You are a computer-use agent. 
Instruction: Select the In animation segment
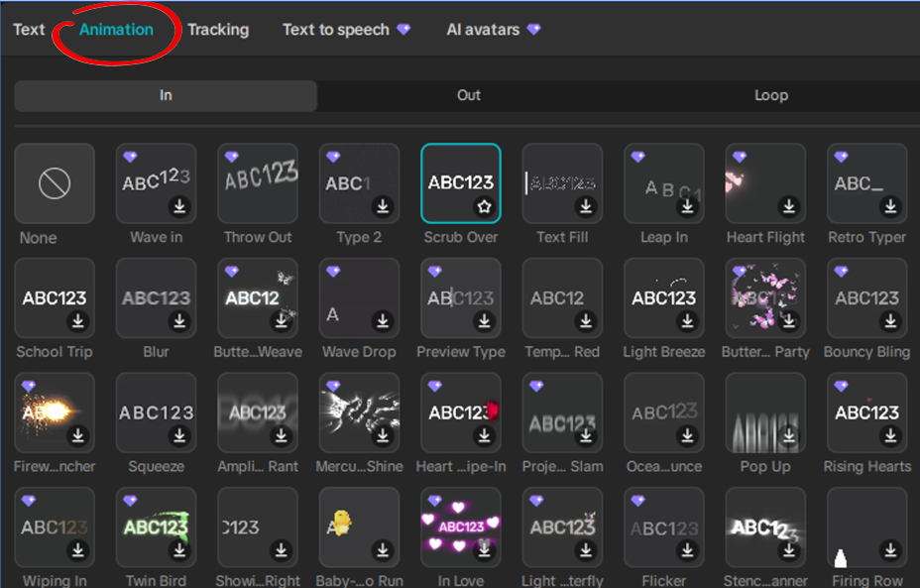tap(166, 95)
